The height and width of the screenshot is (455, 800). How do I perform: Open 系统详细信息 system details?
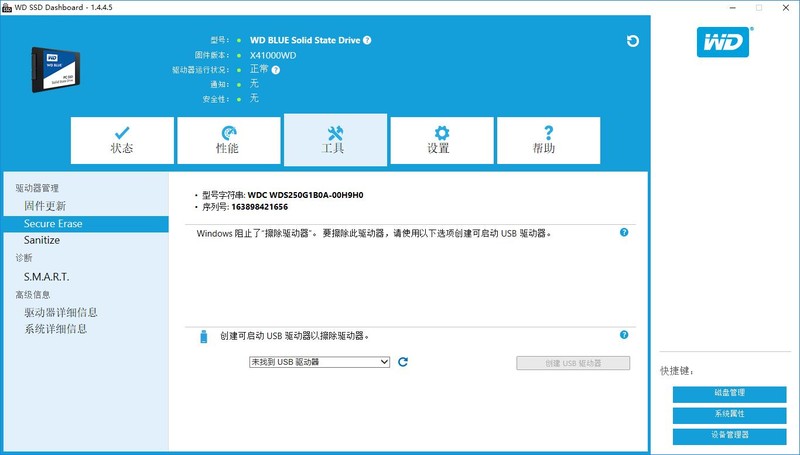(56, 329)
